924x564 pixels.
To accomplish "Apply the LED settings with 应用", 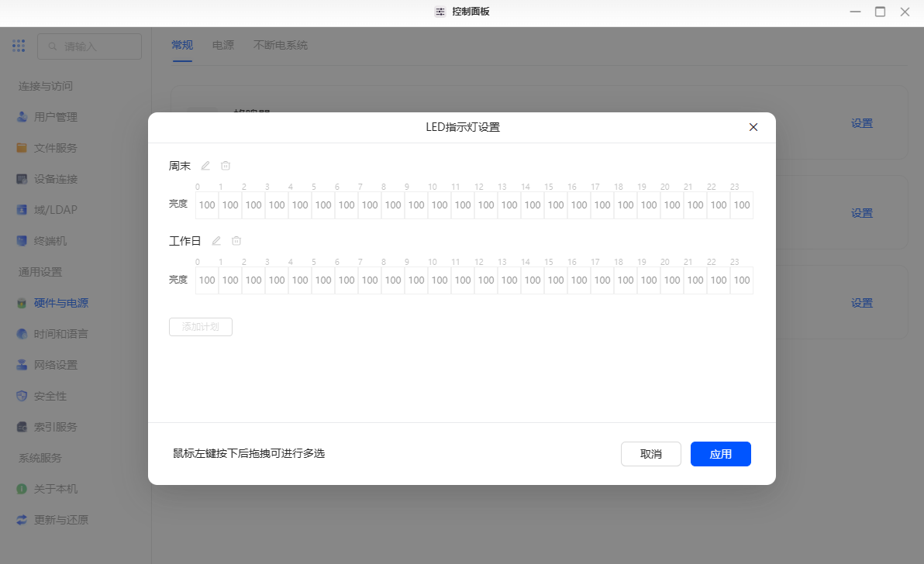I will click(721, 454).
